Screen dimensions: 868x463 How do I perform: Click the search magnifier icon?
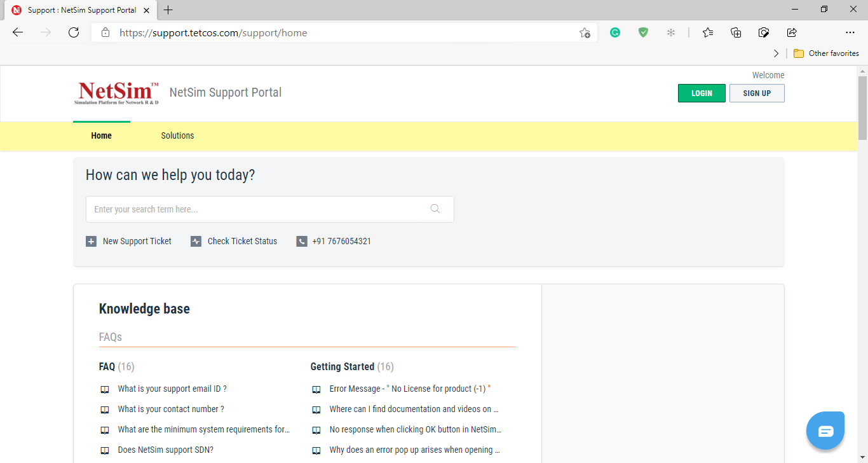pyautogui.click(x=435, y=209)
